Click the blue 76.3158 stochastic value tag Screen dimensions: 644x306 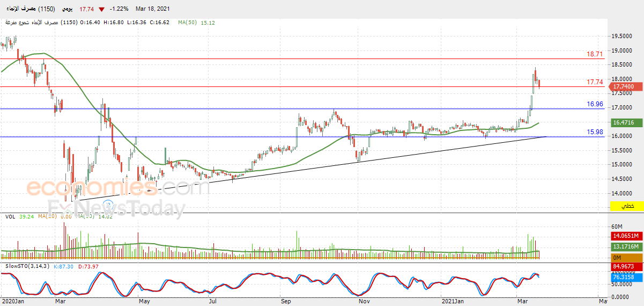pos(625,276)
